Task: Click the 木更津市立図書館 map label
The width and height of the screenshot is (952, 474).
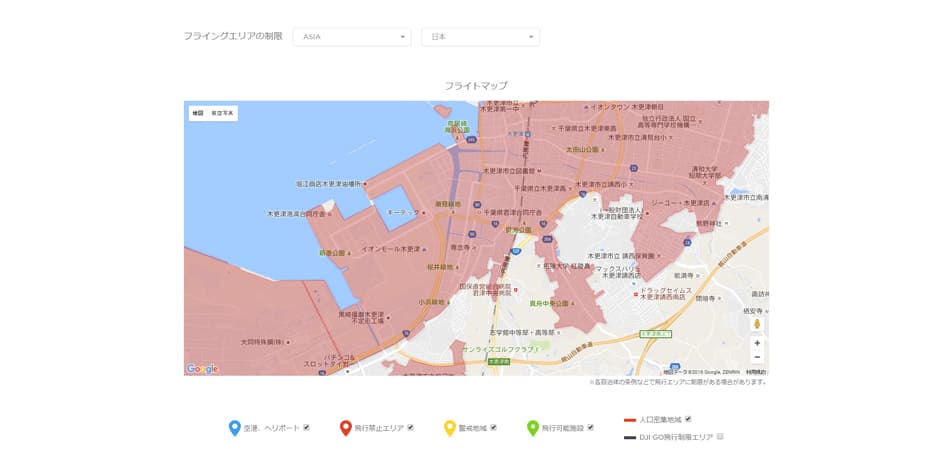Action: pyautogui.click(x=509, y=171)
